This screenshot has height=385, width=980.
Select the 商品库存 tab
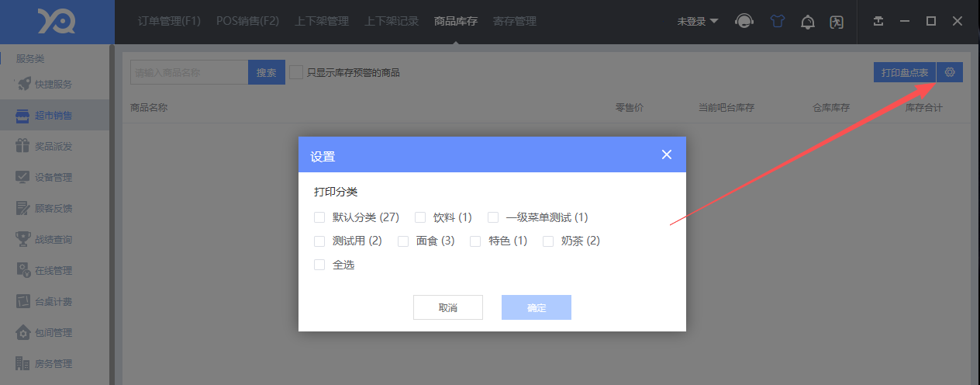[x=456, y=21]
